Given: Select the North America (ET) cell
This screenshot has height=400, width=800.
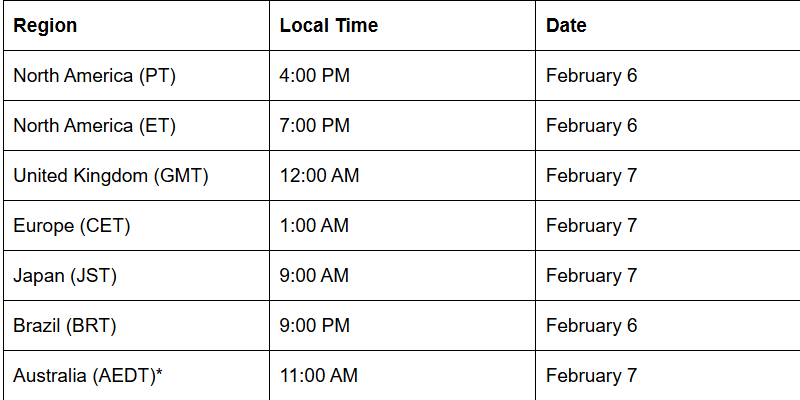Looking at the screenshot, I should pos(95,126).
